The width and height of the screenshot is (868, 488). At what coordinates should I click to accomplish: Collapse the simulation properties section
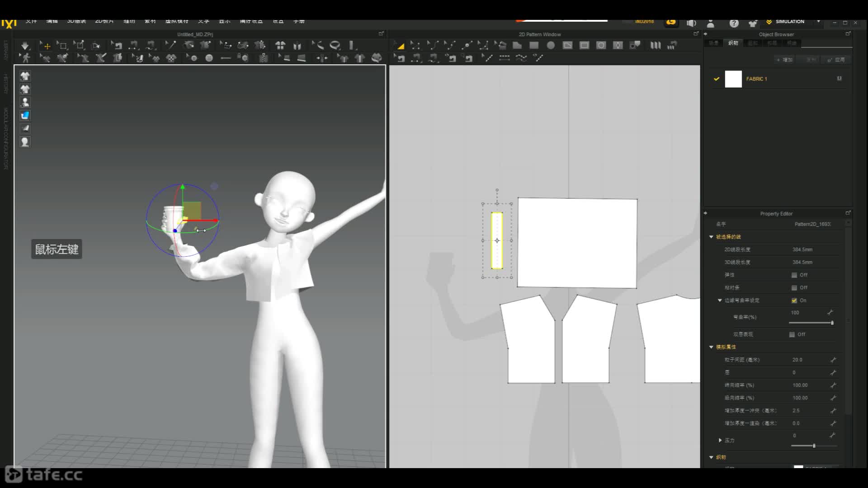coord(711,347)
